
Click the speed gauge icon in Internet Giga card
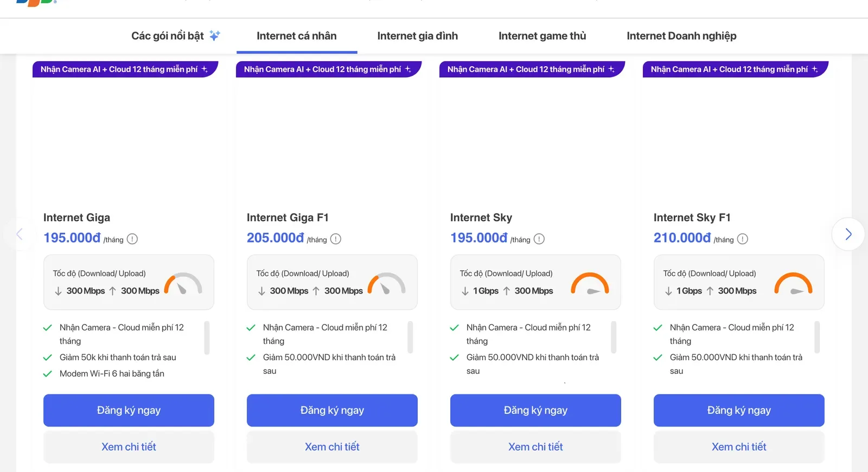[183, 283]
